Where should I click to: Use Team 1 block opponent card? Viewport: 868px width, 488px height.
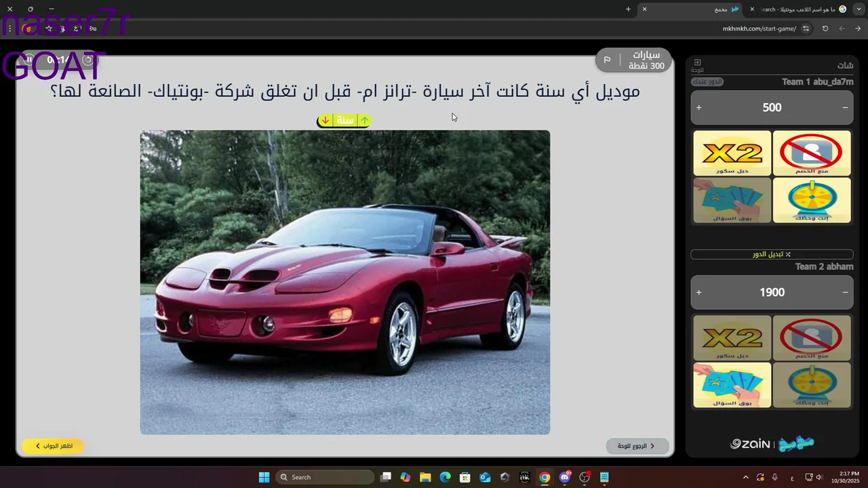[812, 153]
